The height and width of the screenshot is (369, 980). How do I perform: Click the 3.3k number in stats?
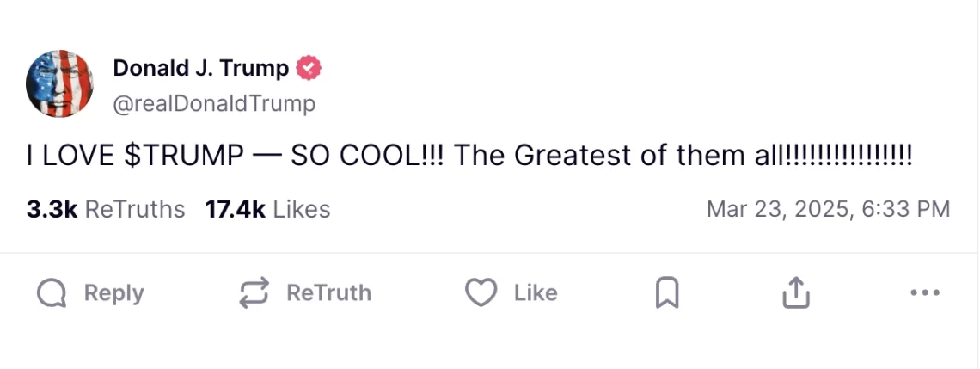click(52, 209)
